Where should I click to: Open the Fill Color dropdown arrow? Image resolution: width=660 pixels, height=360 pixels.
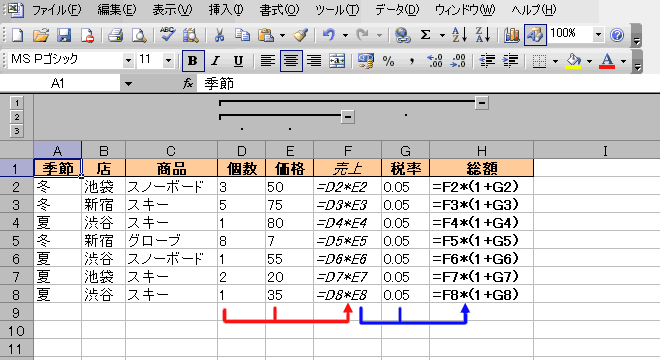point(589,61)
